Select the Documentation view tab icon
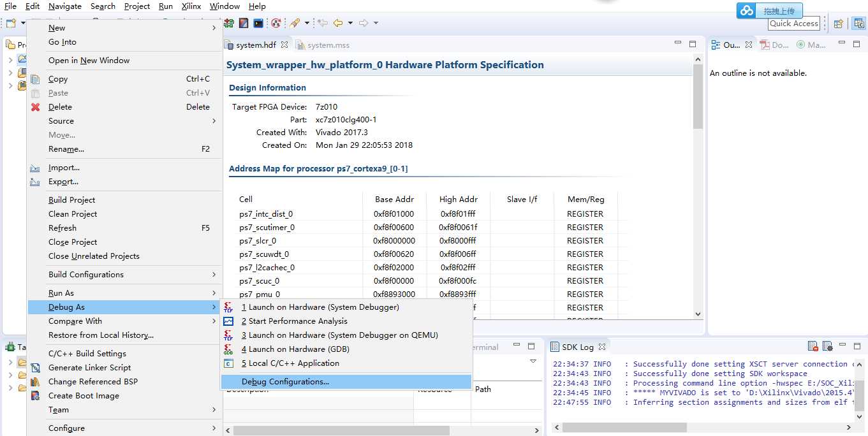Screen dimensions: 868x436 (x=765, y=45)
